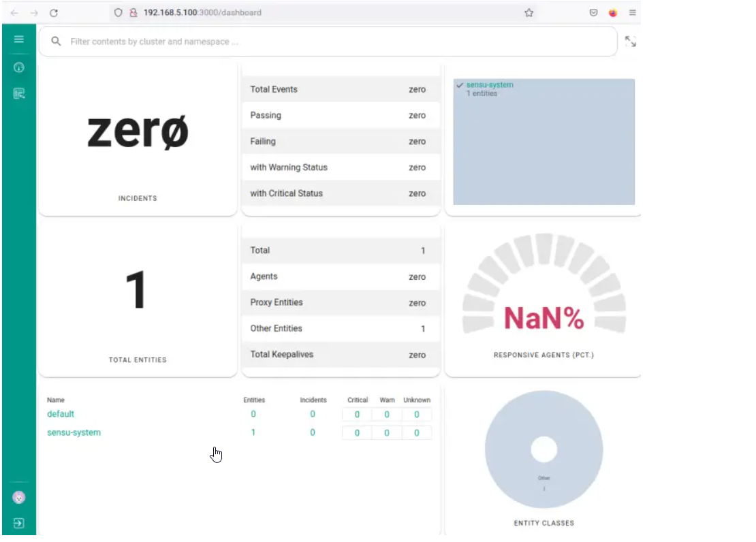Click the browser address bar URL
This screenshot has width=756, height=542.
(x=202, y=12)
